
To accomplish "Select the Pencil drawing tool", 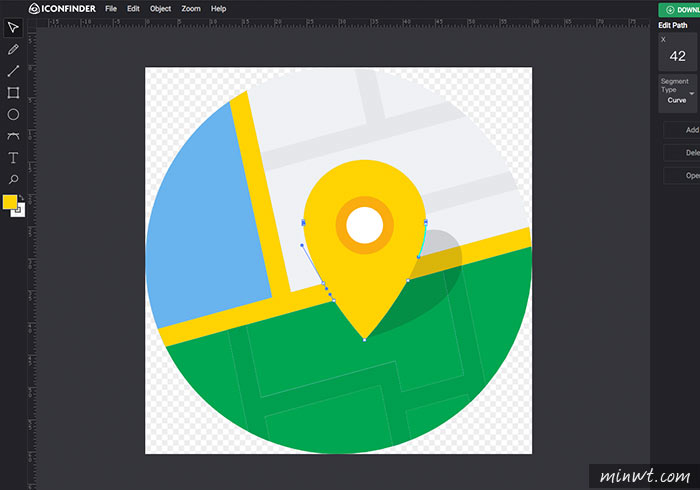I will pyautogui.click(x=13, y=49).
